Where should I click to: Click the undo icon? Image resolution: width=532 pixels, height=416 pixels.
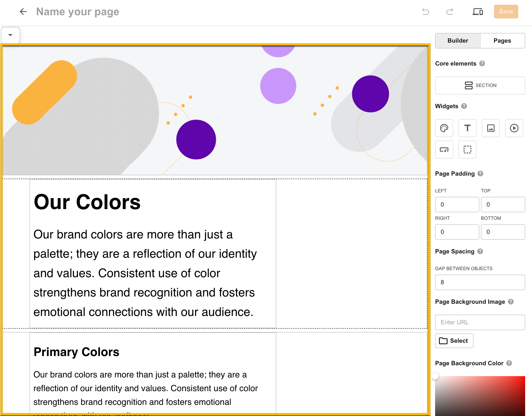click(425, 11)
